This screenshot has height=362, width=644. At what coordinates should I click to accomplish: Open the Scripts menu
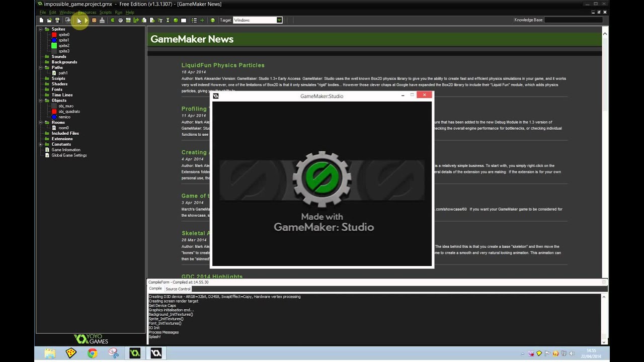point(106,12)
